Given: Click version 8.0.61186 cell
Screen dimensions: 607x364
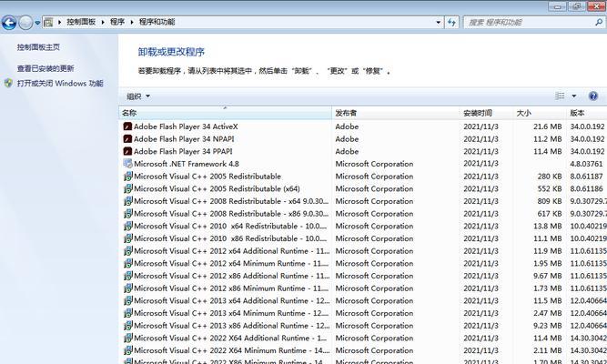Looking at the screenshot, I should click(586, 188).
